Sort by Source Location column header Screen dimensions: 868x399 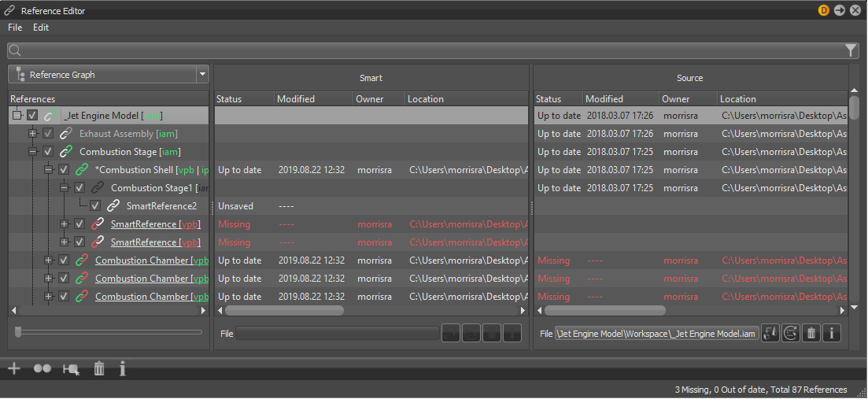pos(782,99)
